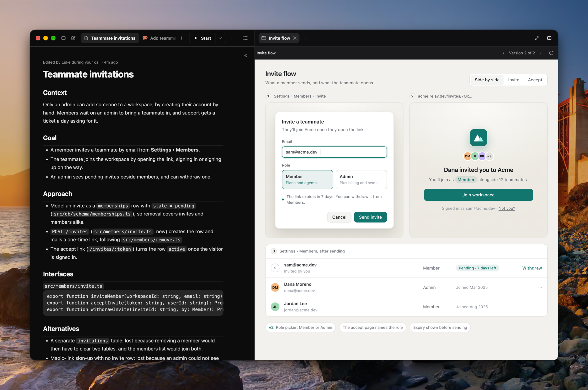Click the Approach heading
This screenshot has height=390, width=588.
click(x=58, y=194)
